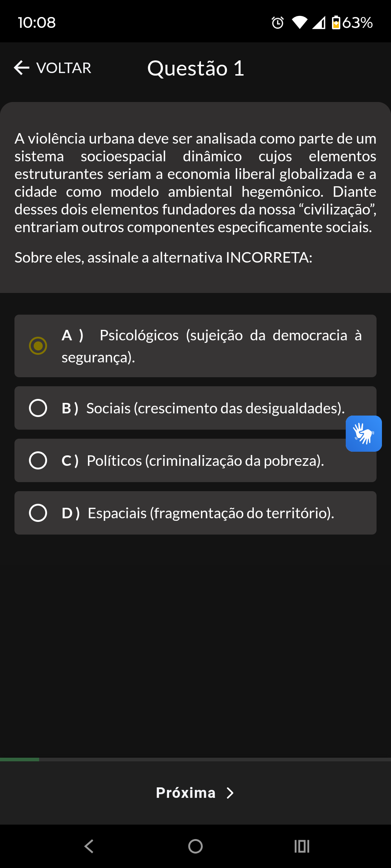Tap the alarm clock status icon
391x868 pixels.
(278, 23)
